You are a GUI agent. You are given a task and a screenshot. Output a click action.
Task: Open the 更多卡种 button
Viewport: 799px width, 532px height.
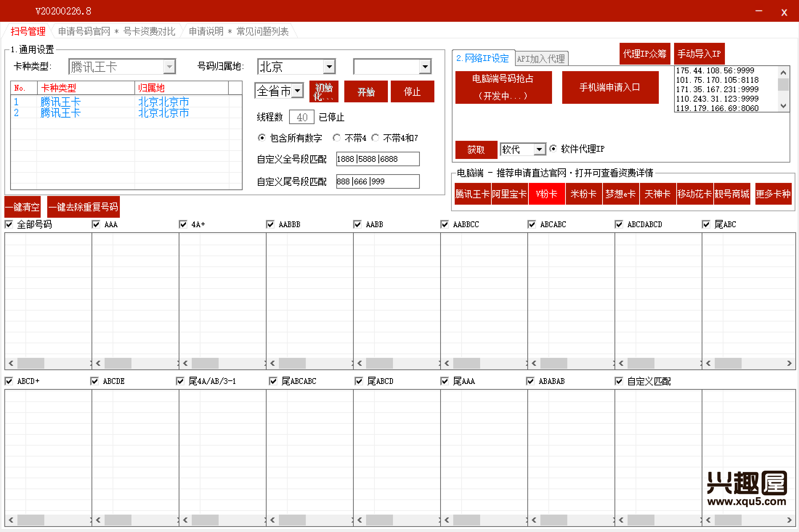pos(773,194)
